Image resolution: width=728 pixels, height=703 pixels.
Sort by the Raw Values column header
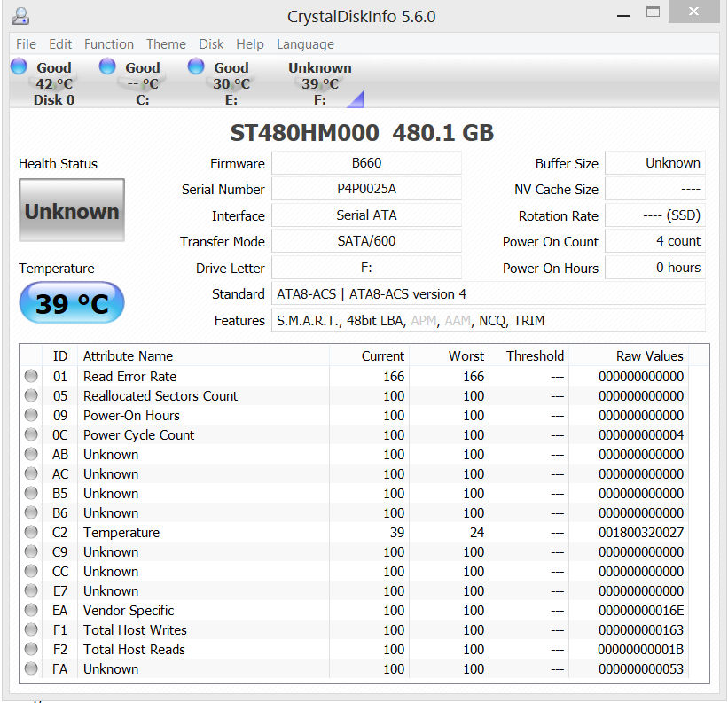649,355
